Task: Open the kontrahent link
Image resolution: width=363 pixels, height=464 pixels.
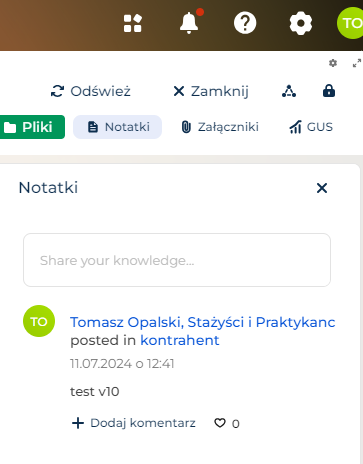Action: 180,340
